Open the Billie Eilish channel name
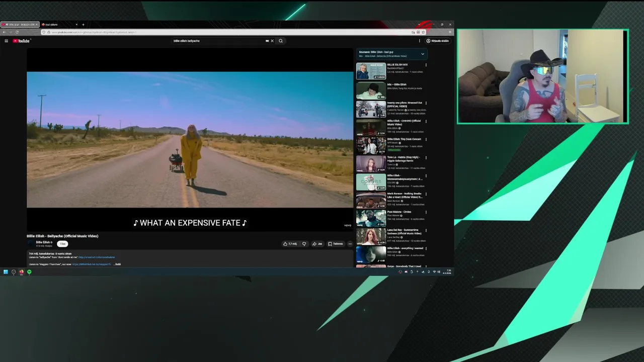The width and height of the screenshot is (644, 362). [43, 242]
